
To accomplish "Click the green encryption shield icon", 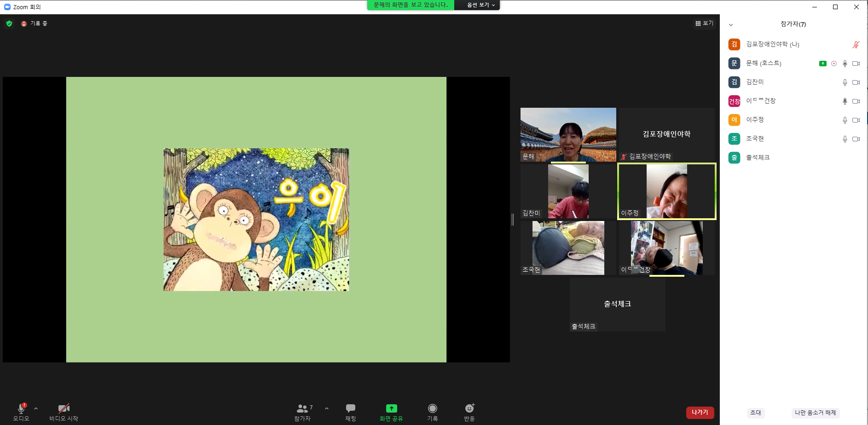I will [x=9, y=23].
